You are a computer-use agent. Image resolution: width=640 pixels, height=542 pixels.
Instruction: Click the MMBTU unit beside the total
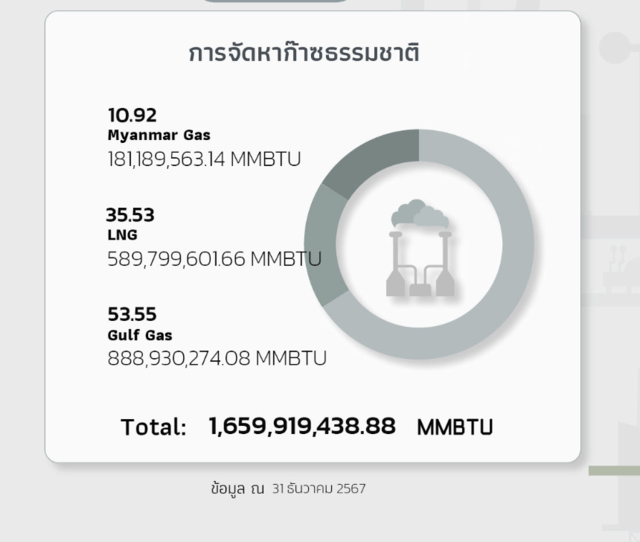(x=455, y=427)
